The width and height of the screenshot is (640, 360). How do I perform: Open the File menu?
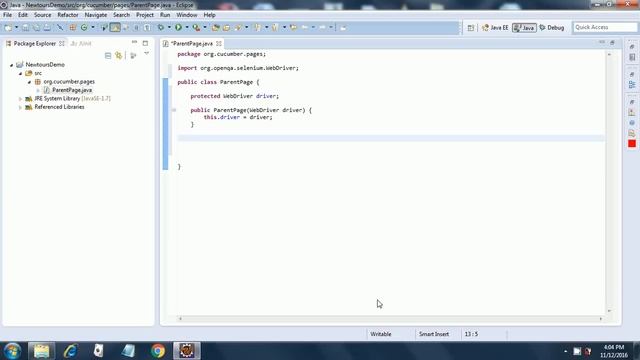point(7,15)
